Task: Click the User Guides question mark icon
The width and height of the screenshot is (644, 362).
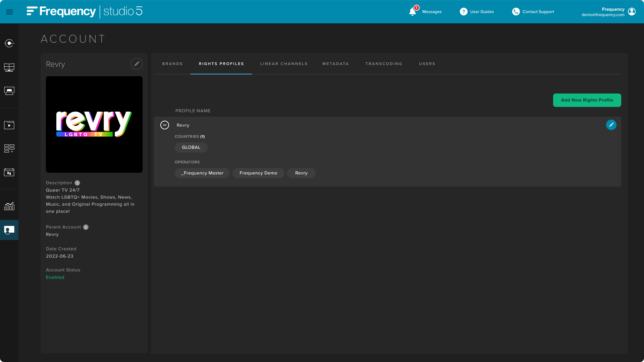Action: pyautogui.click(x=464, y=12)
